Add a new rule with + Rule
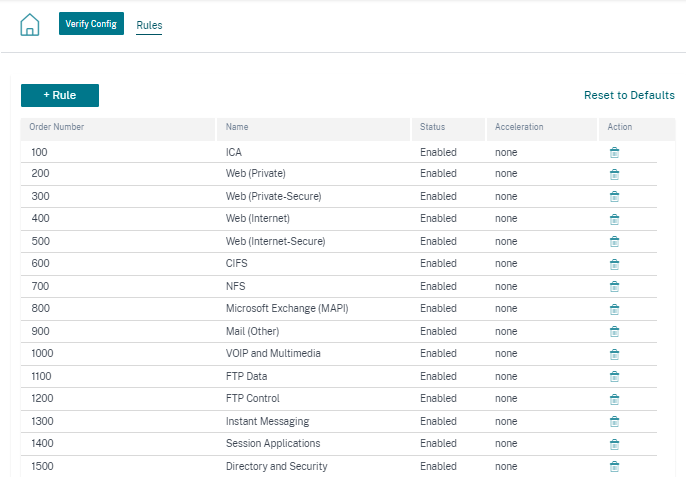 (60, 95)
